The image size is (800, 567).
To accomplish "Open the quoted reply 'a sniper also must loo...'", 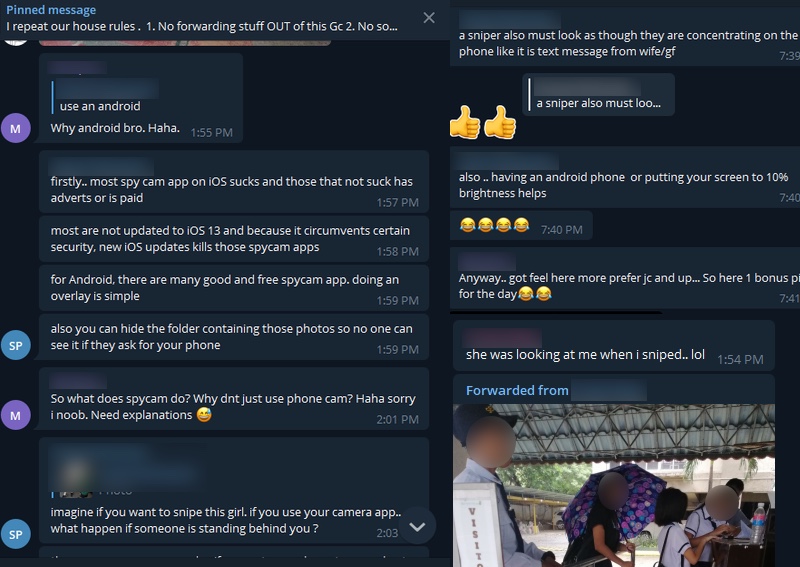I will [598, 95].
